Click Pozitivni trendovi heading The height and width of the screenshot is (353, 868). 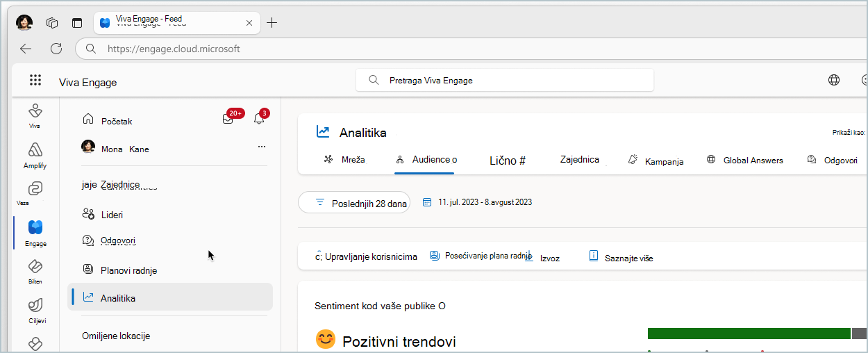point(399,341)
